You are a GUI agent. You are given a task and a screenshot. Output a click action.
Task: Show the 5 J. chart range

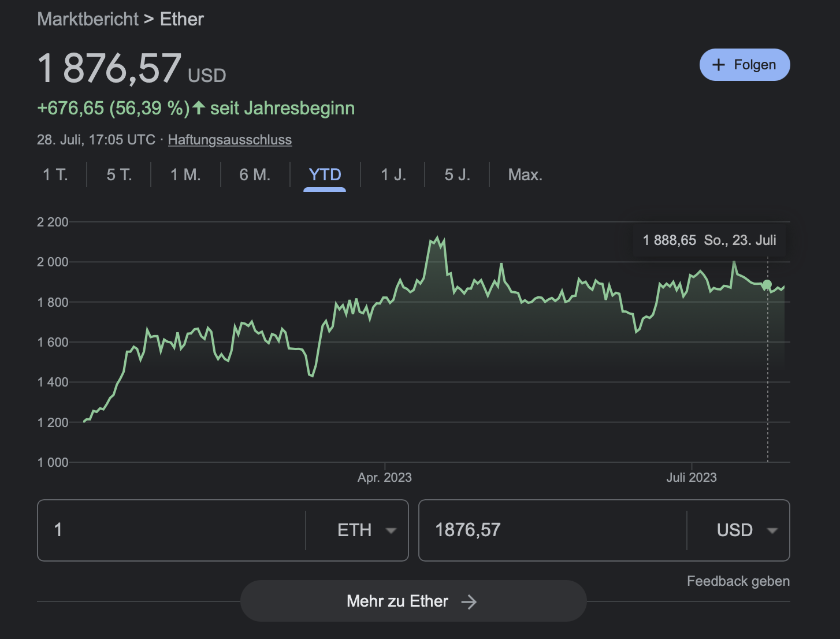point(457,174)
